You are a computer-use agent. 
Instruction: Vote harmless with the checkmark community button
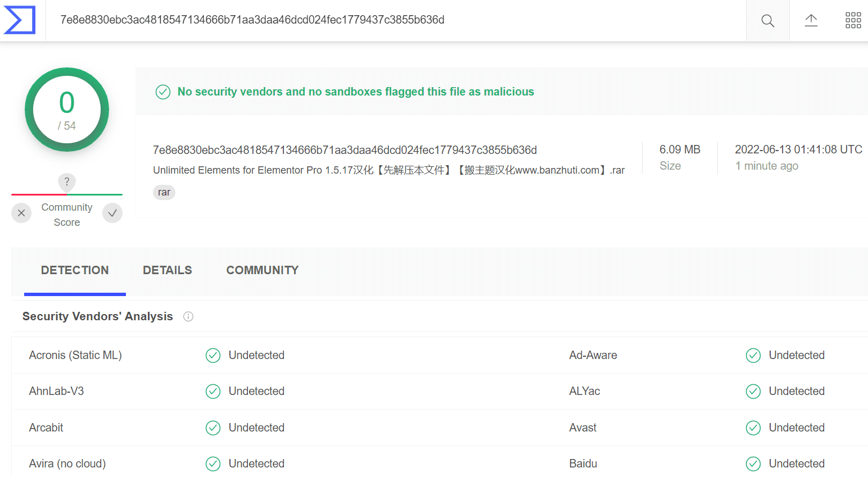click(x=112, y=213)
